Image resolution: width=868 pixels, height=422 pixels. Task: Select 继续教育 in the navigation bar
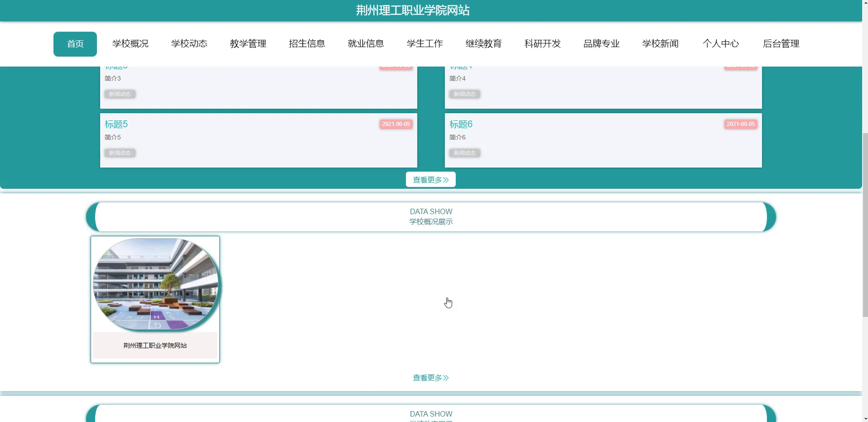[484, 44]
